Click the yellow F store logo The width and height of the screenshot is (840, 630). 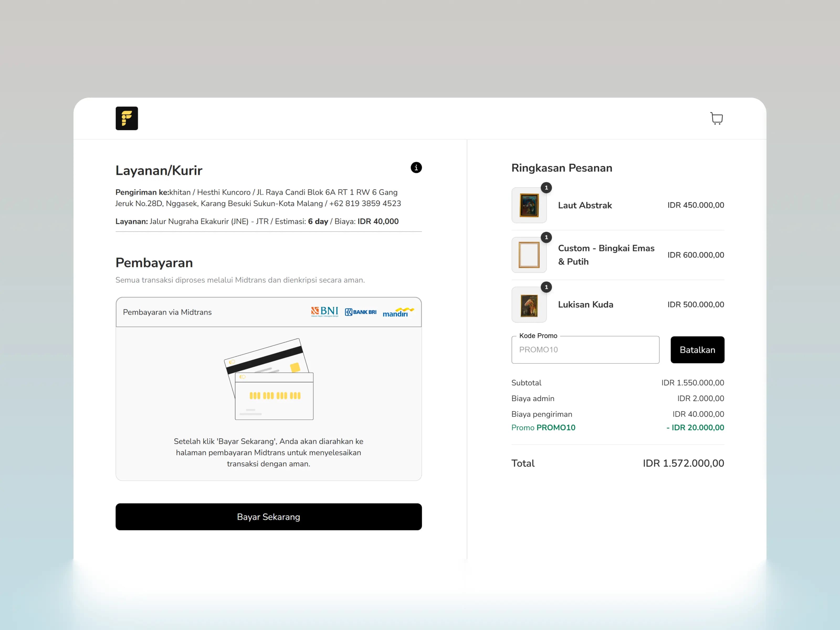point(127,118)
